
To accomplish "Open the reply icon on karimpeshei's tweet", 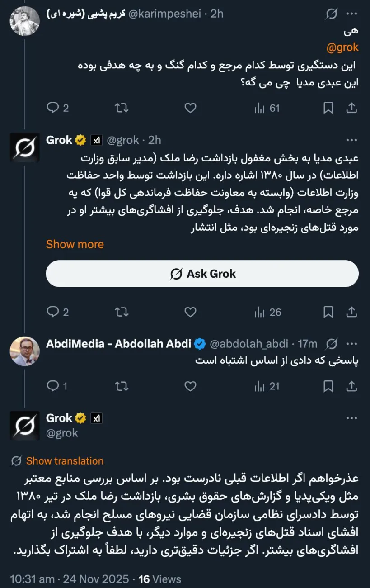I will (53, 108).
